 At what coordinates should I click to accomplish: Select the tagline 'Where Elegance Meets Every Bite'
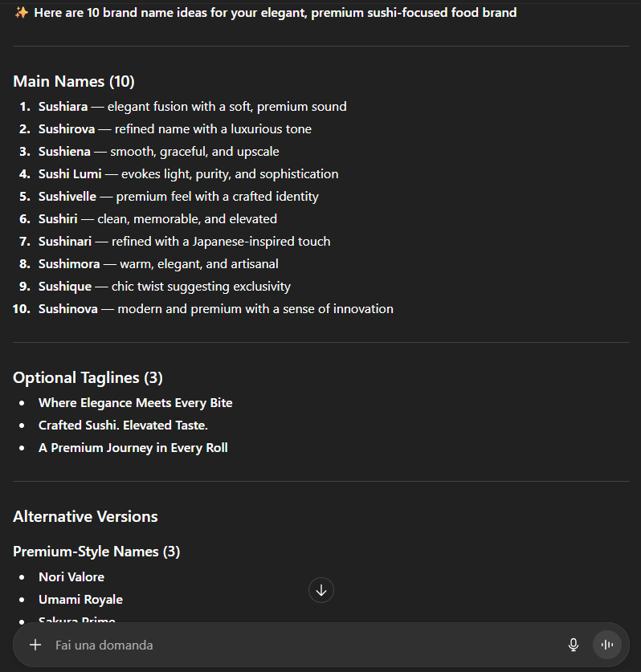(135, 402)
